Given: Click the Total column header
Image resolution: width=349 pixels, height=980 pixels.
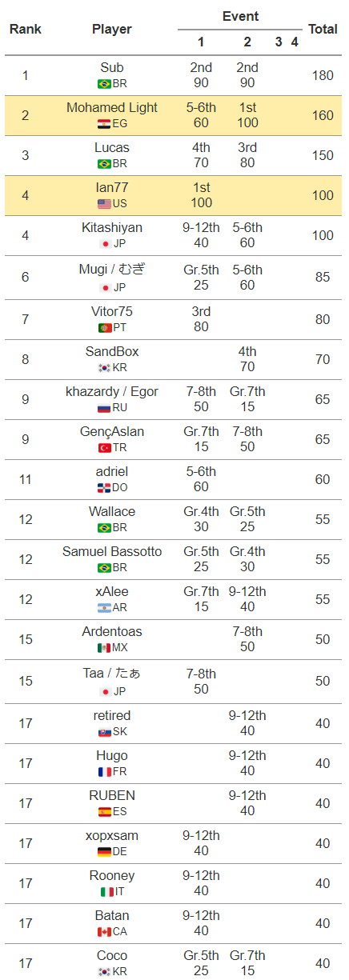Looking at the screenshot, I should [x=323, y=29].
